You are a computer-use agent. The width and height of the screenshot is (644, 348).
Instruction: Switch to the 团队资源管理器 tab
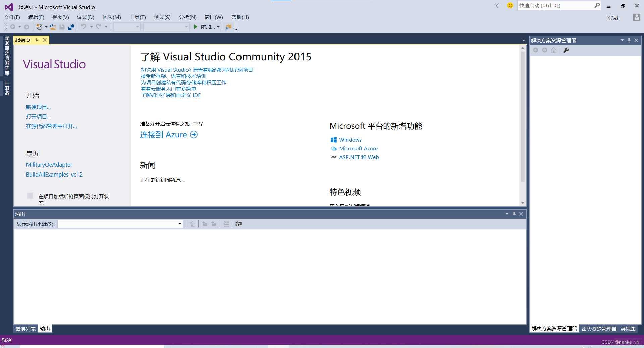tap(599, 329)
